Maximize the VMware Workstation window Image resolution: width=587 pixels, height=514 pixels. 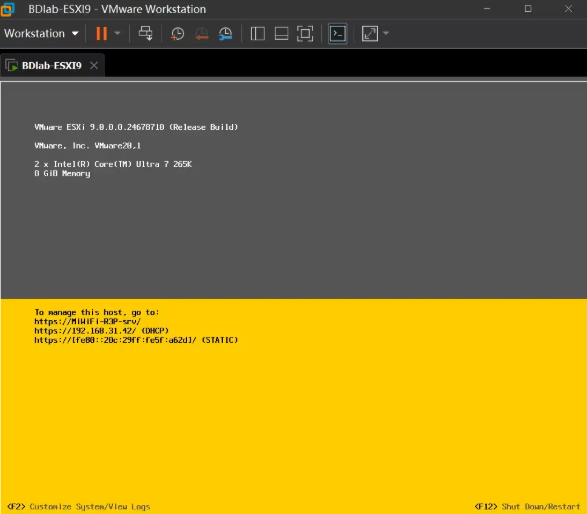[x=528, y=9]
